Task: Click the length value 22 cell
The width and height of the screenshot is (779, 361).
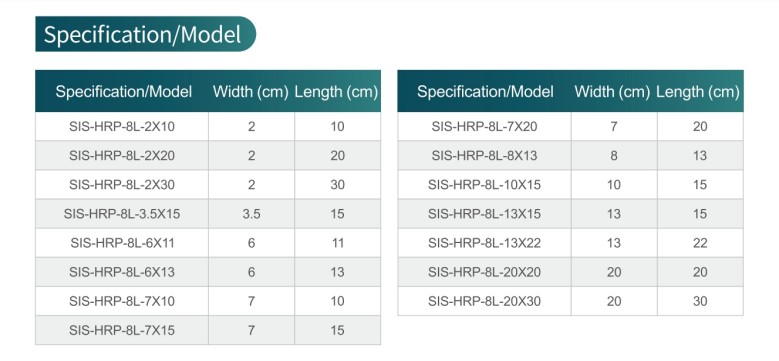Action: tap(700, 243)
